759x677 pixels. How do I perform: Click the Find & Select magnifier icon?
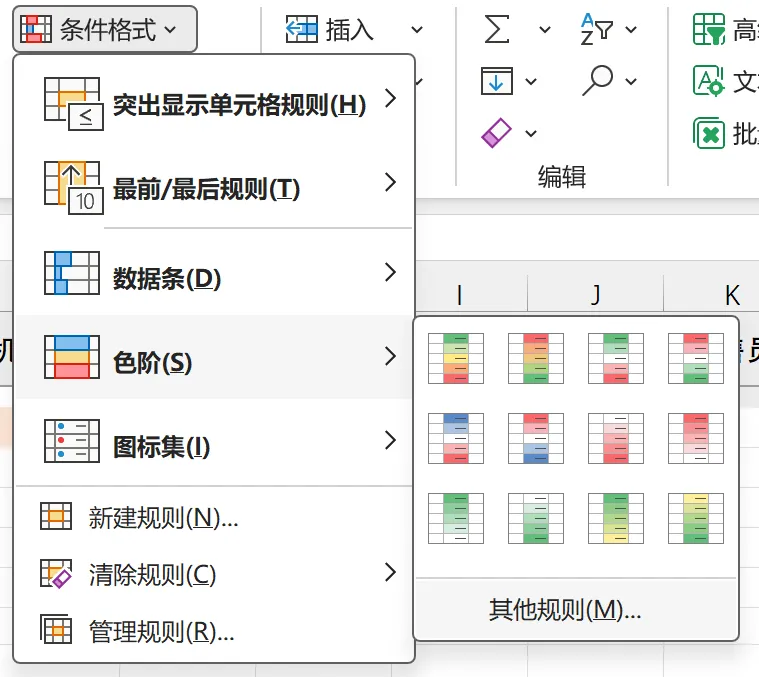click(x=597, y=80)
